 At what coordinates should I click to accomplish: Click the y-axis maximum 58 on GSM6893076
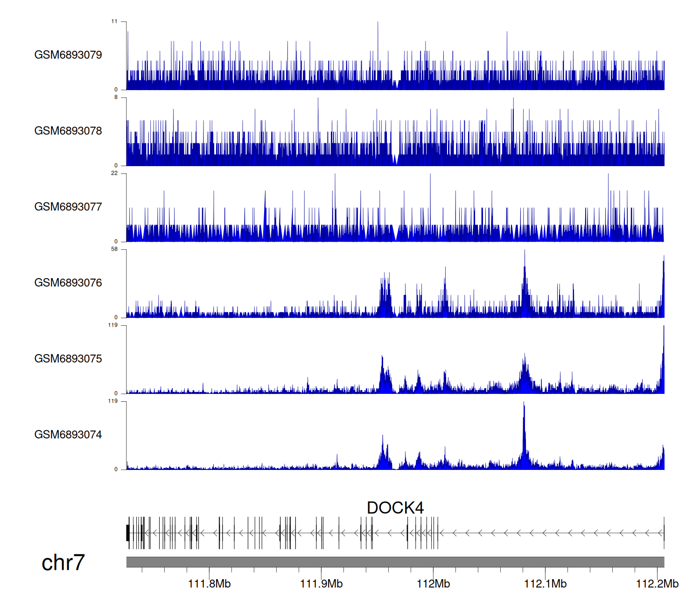click(x=114, y=249)
